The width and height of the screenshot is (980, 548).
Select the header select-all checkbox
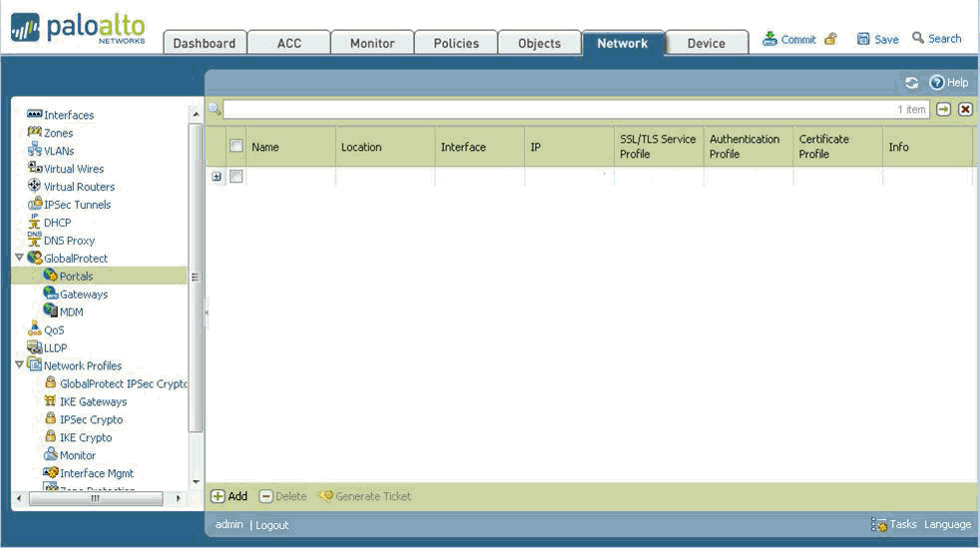(237, 146)
